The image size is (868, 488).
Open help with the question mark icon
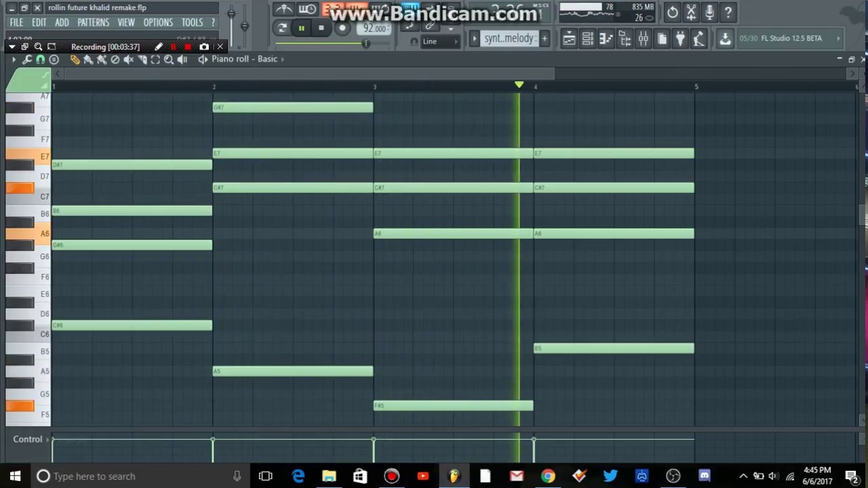pyautogui.click(x=728, y=12)
